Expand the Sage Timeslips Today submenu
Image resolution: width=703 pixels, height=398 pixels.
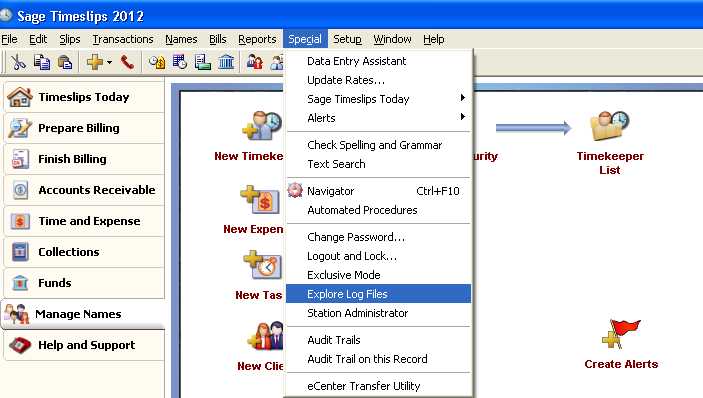click(378, 99)
